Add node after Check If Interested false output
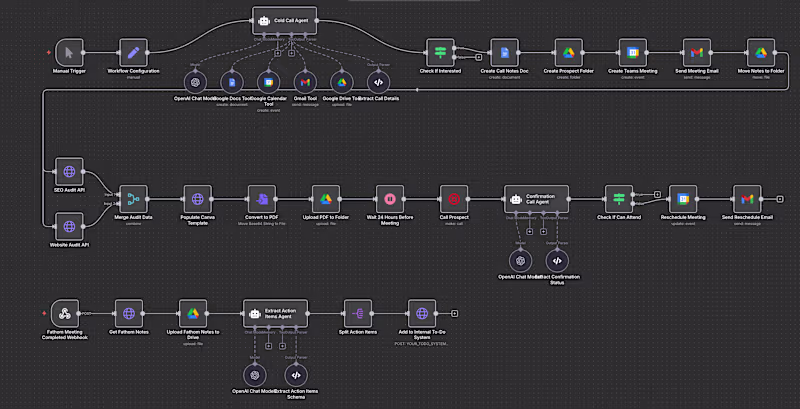The image size is (800, 409). click(x=479, y=57)
